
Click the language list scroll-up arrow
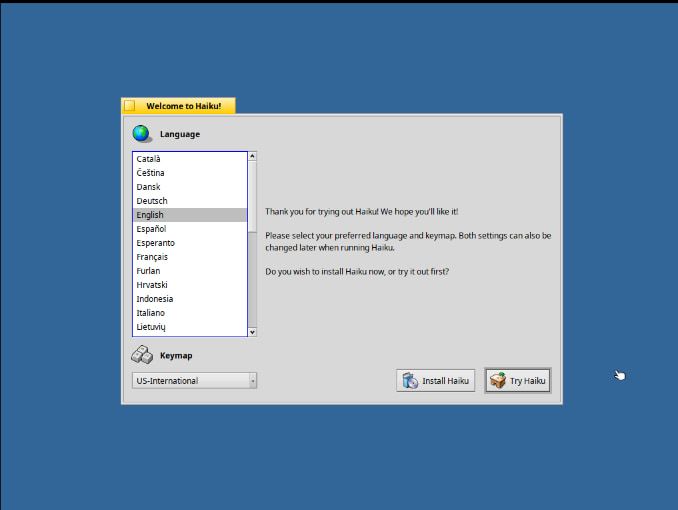tap(253, 156)
